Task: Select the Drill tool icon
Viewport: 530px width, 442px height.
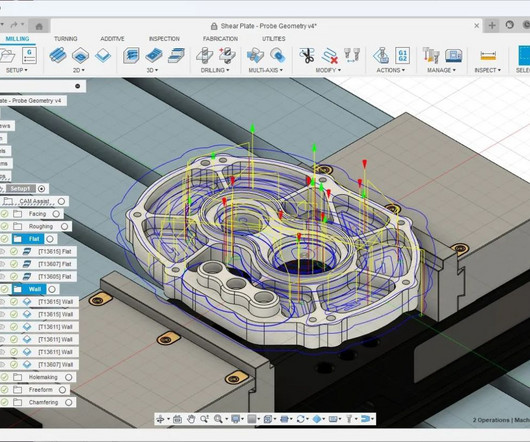Action: pos(204,55)
